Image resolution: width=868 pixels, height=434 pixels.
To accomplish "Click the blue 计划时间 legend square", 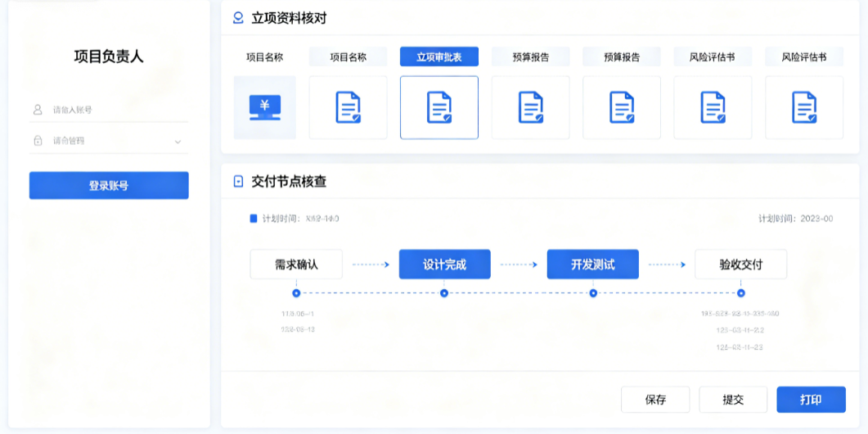I will click(254, 219).
